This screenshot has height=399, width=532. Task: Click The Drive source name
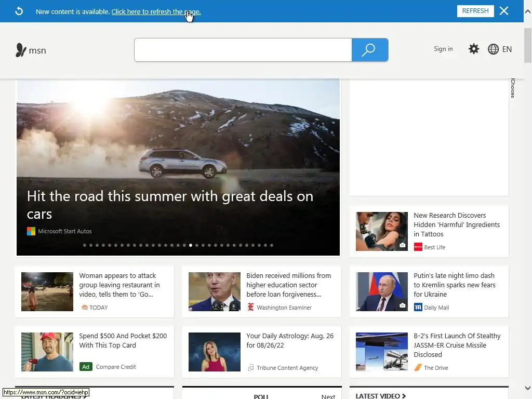436,368
